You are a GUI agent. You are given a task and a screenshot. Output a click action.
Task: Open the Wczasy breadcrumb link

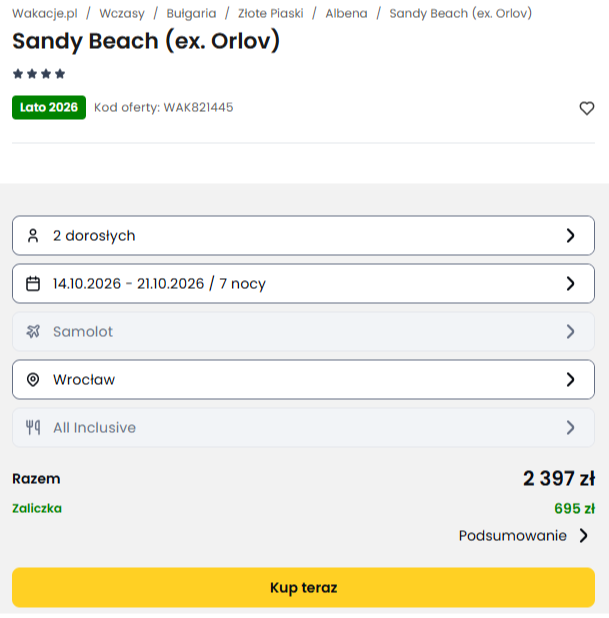click(x=120, y=14)
